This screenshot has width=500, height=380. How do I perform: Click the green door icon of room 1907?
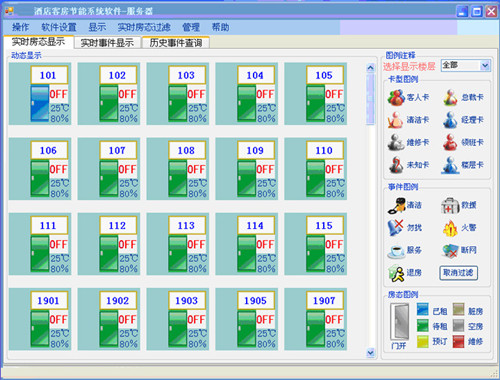click(315, 329)
